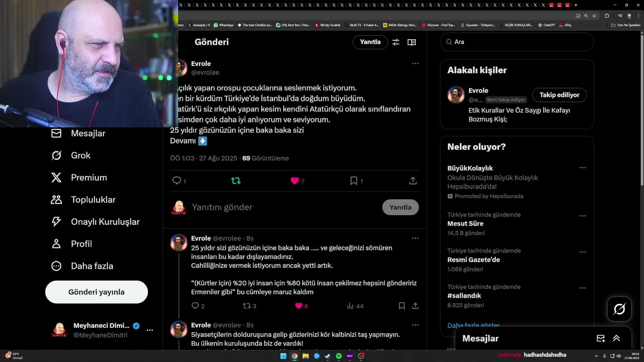Open Profil from the sidebar
644x362 pixels.
tap(71, 244)
